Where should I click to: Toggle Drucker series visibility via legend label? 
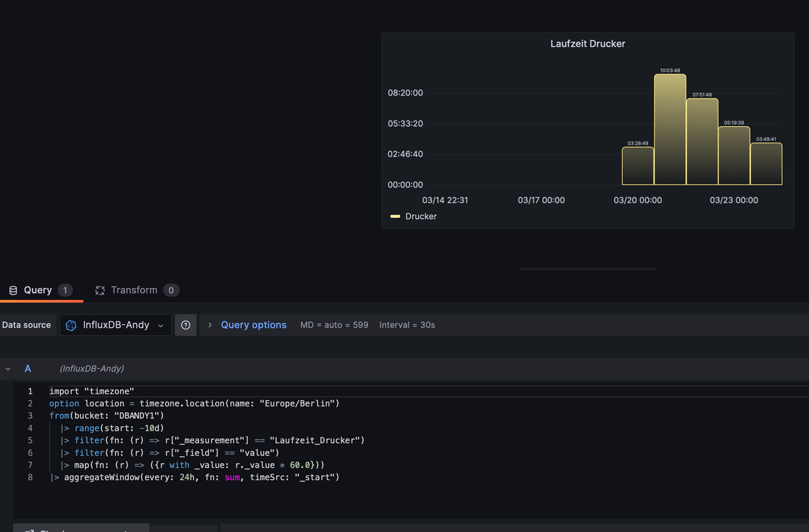(x=421, y=216)
